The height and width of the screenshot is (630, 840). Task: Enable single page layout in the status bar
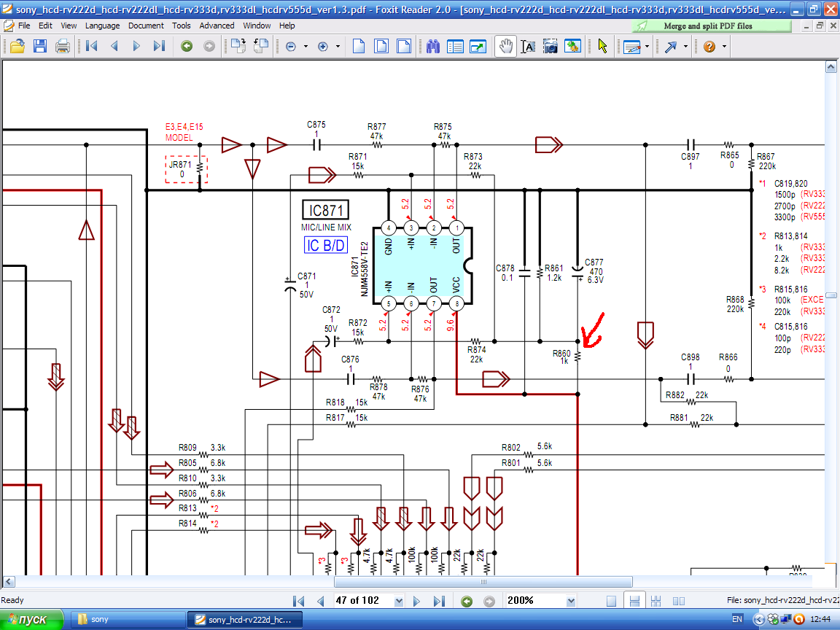612,601
